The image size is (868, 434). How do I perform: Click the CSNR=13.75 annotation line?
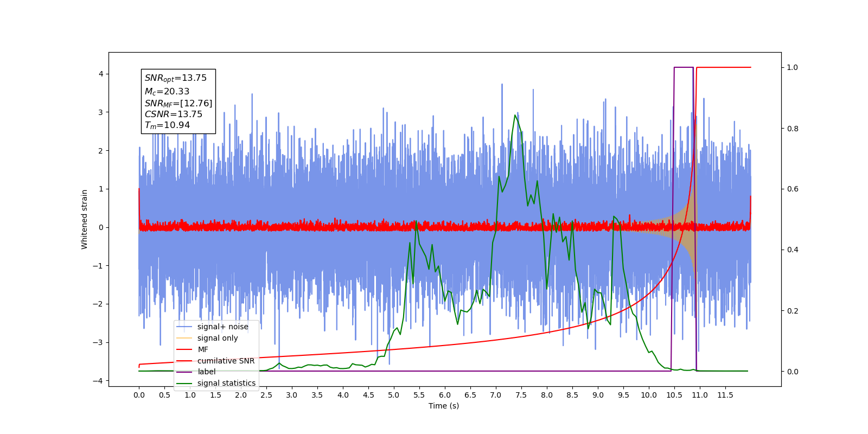tap(173, 114)
